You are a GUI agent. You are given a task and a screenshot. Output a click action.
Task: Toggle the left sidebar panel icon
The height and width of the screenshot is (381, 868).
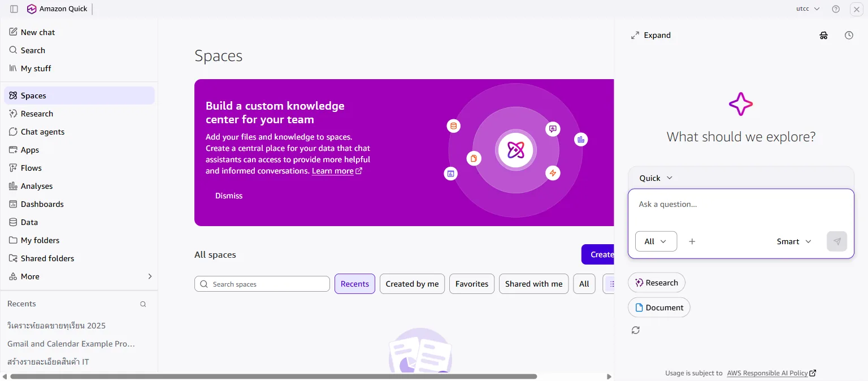[14, 9]
